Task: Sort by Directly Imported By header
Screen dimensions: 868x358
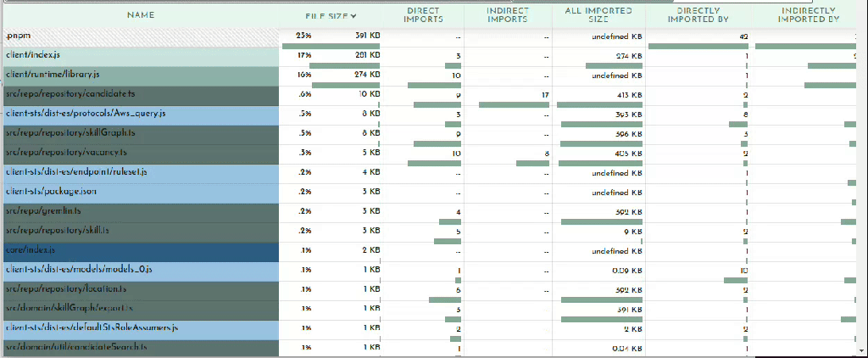Action: [x=698, y=15]
